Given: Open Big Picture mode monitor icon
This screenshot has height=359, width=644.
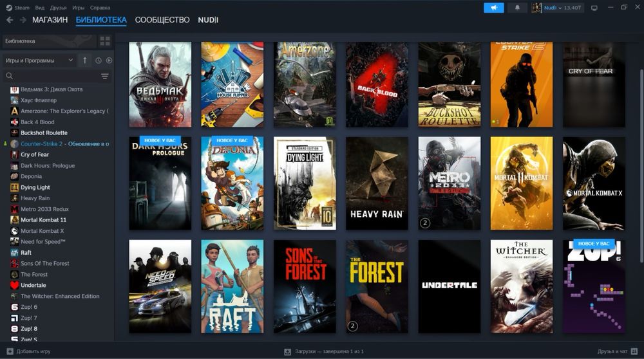Looking at the screenshot, I should click(x=594, y=8).
